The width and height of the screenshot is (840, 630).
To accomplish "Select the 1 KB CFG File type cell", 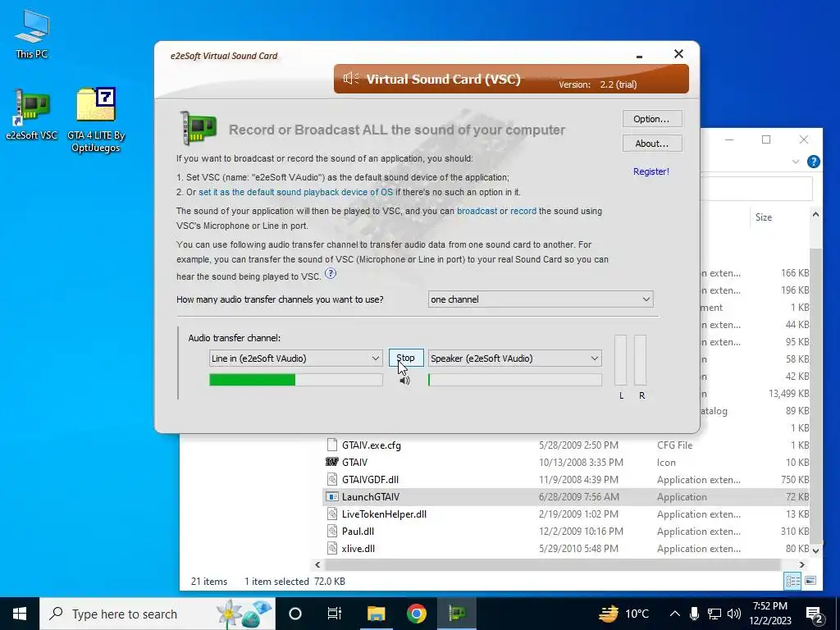I will tap(675, 445).
